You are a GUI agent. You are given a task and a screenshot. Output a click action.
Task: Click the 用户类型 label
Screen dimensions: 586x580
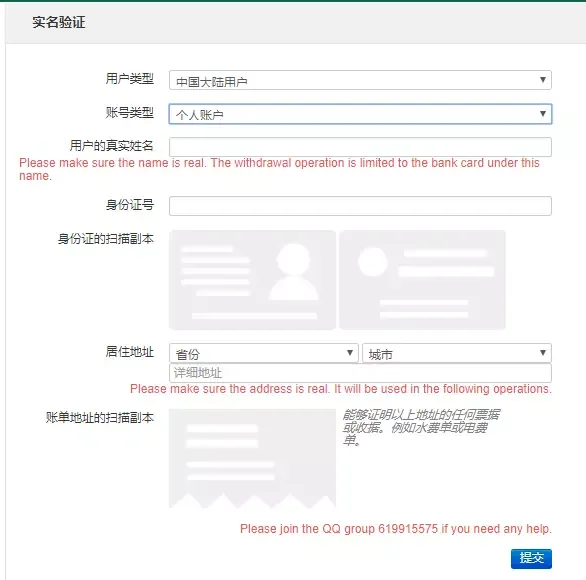click(130, 79)
